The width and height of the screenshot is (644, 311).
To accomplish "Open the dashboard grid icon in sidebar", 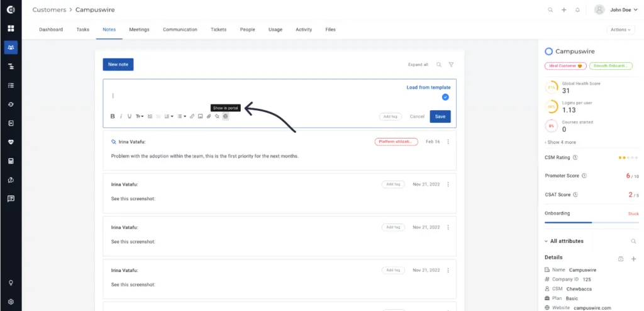I will [11, 28].
